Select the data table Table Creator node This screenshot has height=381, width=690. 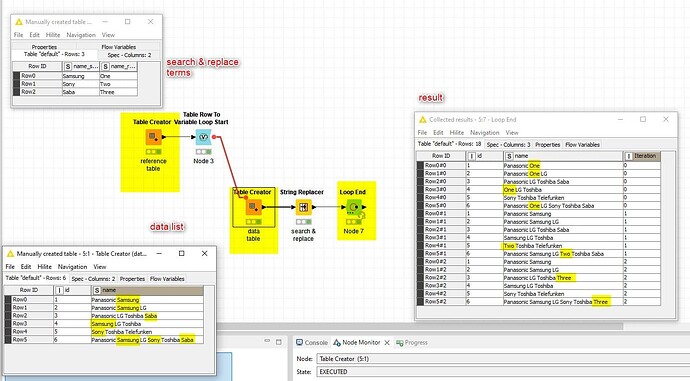(253, 207)
